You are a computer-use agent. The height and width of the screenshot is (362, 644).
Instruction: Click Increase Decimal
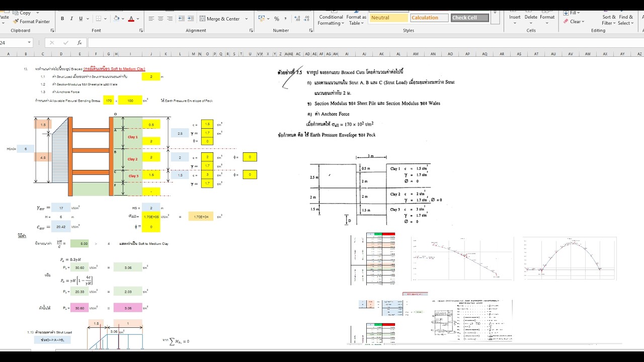click(297, 19)
